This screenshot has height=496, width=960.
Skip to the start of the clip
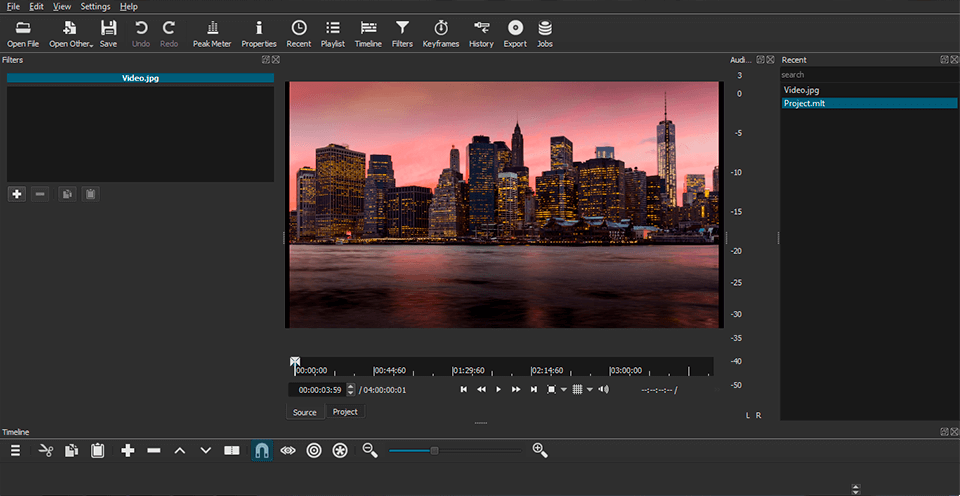464,389
